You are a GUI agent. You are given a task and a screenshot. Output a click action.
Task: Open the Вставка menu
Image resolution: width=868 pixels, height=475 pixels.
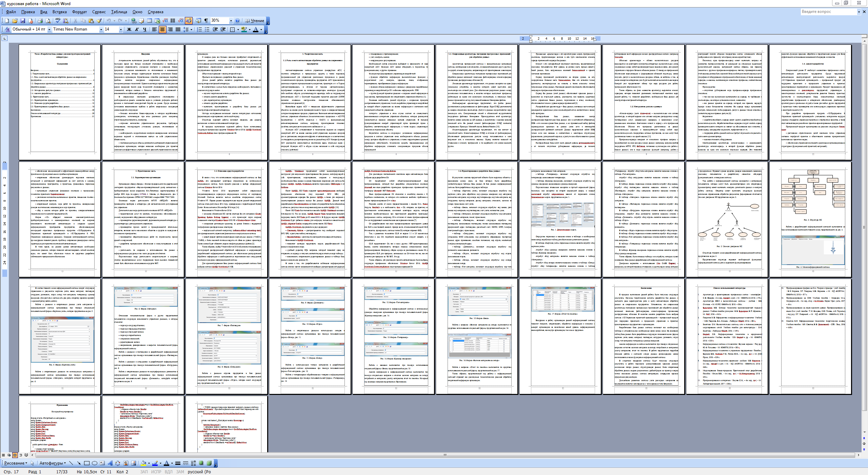pos(59,12)
